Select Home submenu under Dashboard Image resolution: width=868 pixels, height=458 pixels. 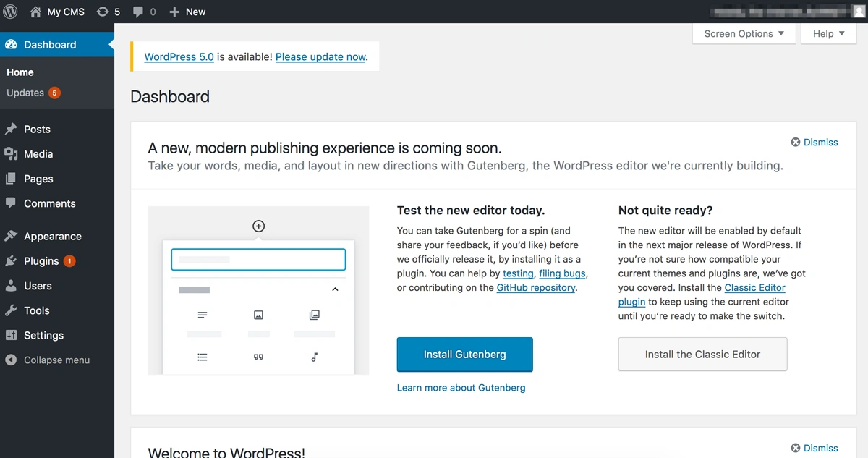(20, 72)
